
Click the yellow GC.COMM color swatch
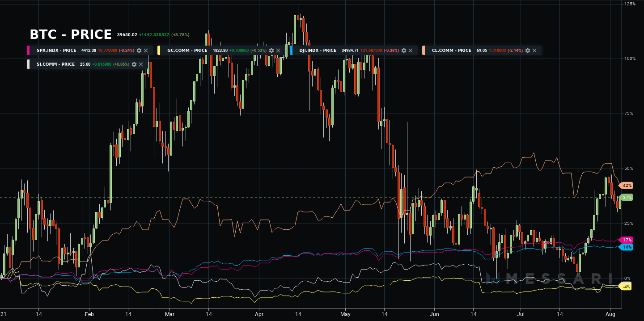pos(159,51)
